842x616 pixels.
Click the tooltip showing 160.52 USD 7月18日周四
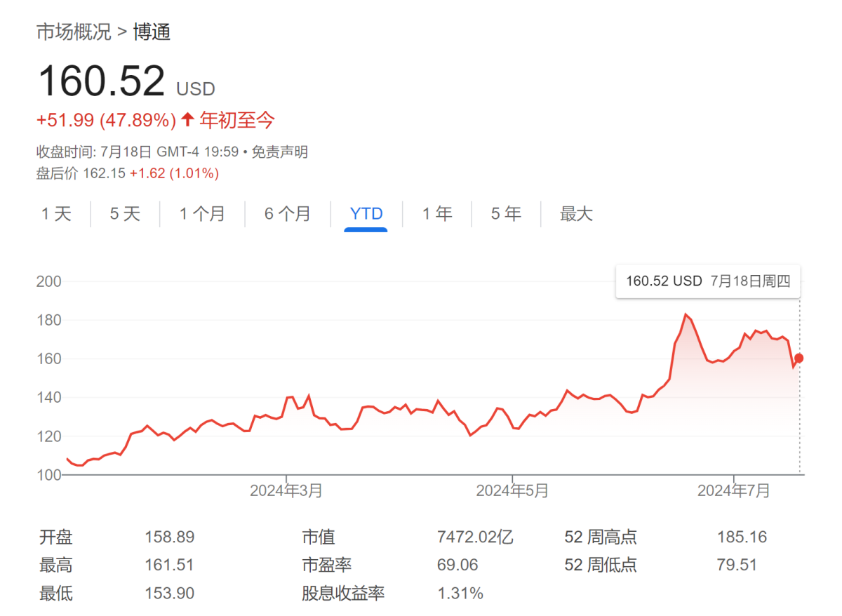[707, 281]
